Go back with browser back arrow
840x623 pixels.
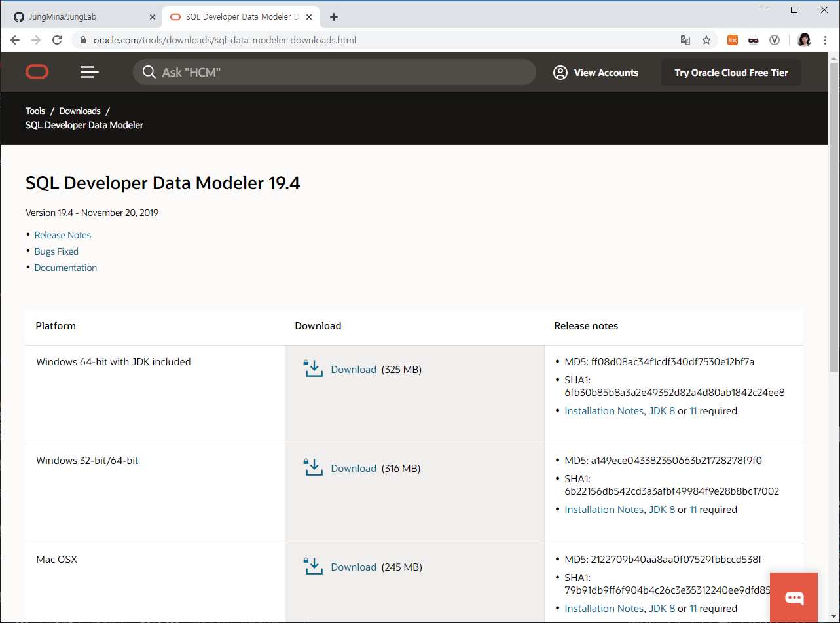pyautogui.click(x=15, y=40)
